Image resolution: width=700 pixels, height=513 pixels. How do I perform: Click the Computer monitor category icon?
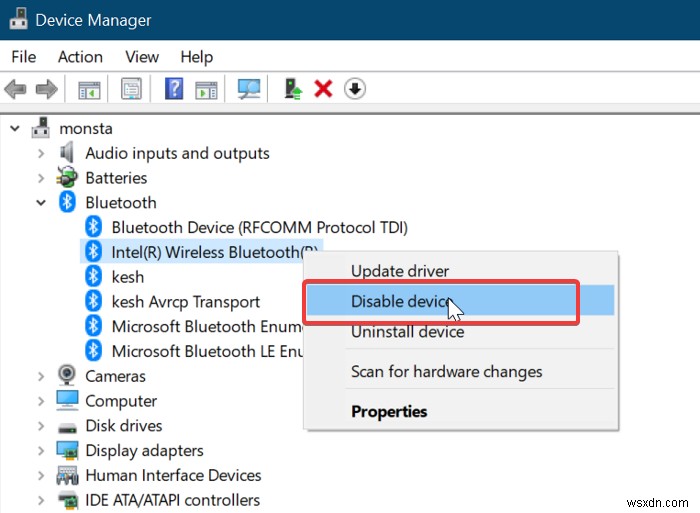point(67,400)
